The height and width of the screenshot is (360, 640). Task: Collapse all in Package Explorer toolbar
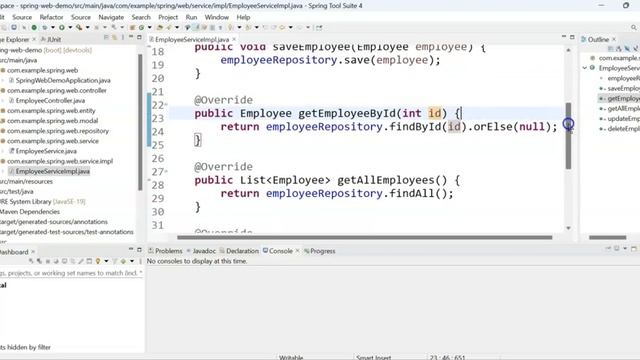(x=106, y=38)
